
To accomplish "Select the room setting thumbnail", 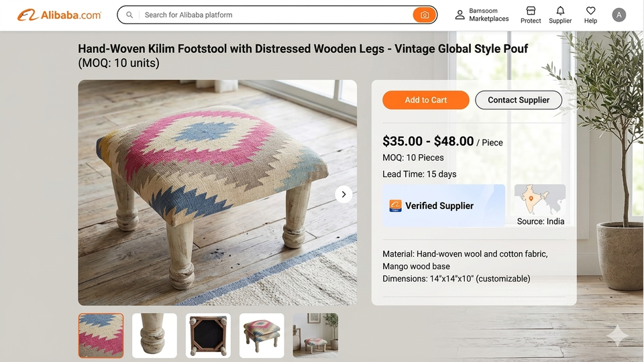I will (315, 336).
